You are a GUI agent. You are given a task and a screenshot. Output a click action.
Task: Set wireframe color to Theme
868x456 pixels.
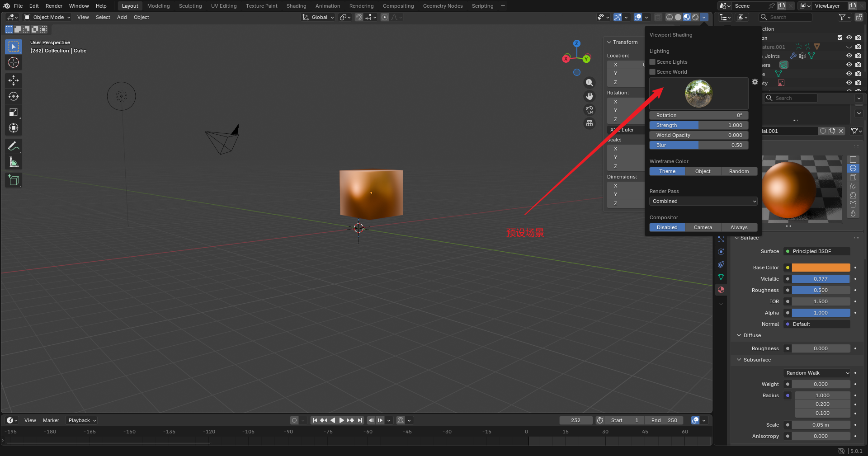point(667,171)
